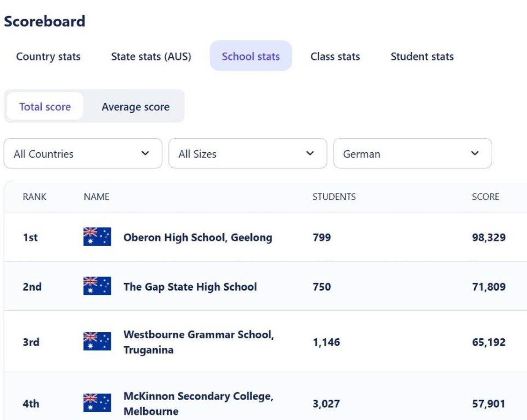This screenshot has width=527, height=420.
Task: Open Westbourne Grammar School, Truganina entry
Action: point(199,342)
